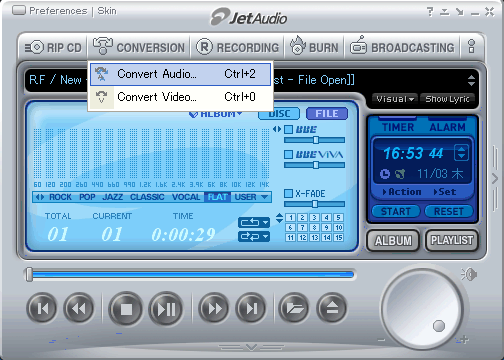504x360 pixels.
Task: Mute audio using the speaker icon
Action: click(x=469, y=275)
